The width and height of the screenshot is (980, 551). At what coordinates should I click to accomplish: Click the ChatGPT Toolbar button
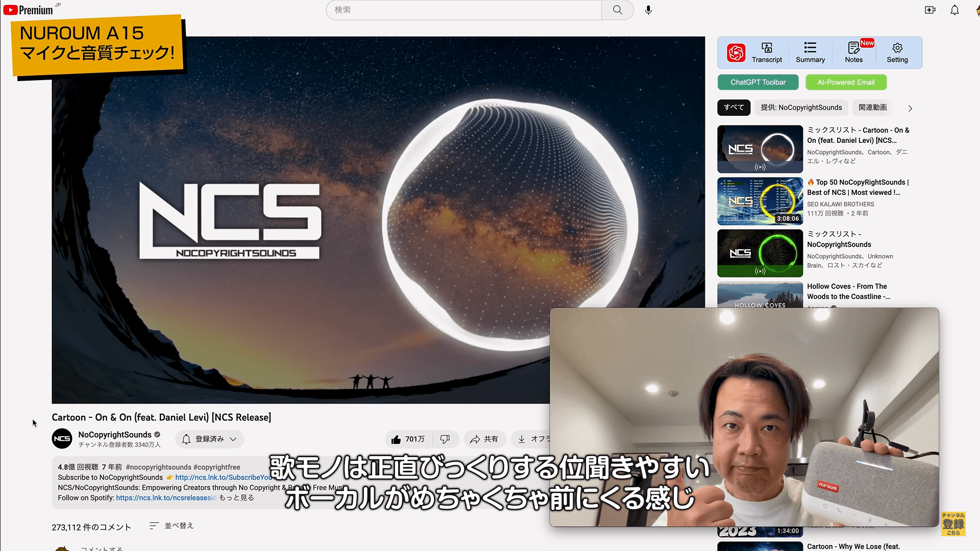[x=758, y=82]
